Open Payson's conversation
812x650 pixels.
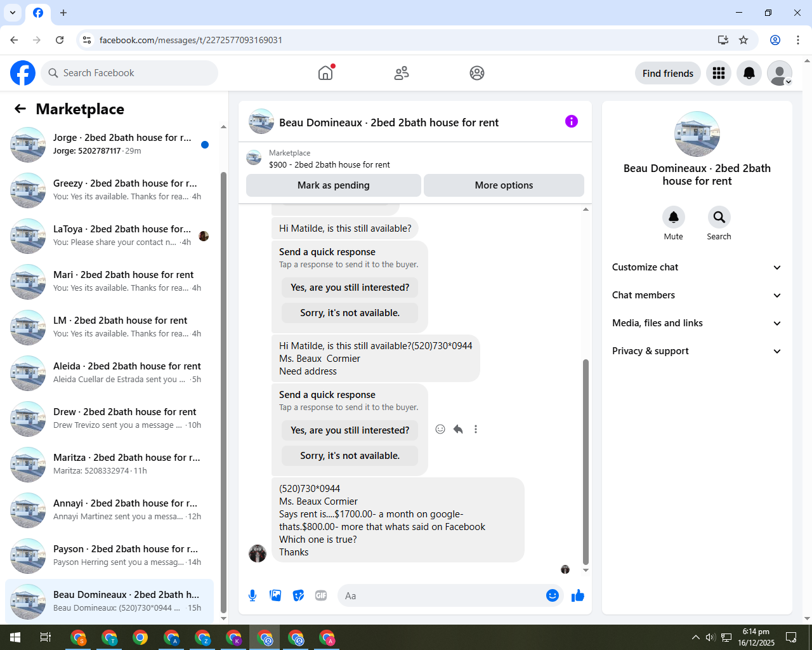tap(109, 555)
